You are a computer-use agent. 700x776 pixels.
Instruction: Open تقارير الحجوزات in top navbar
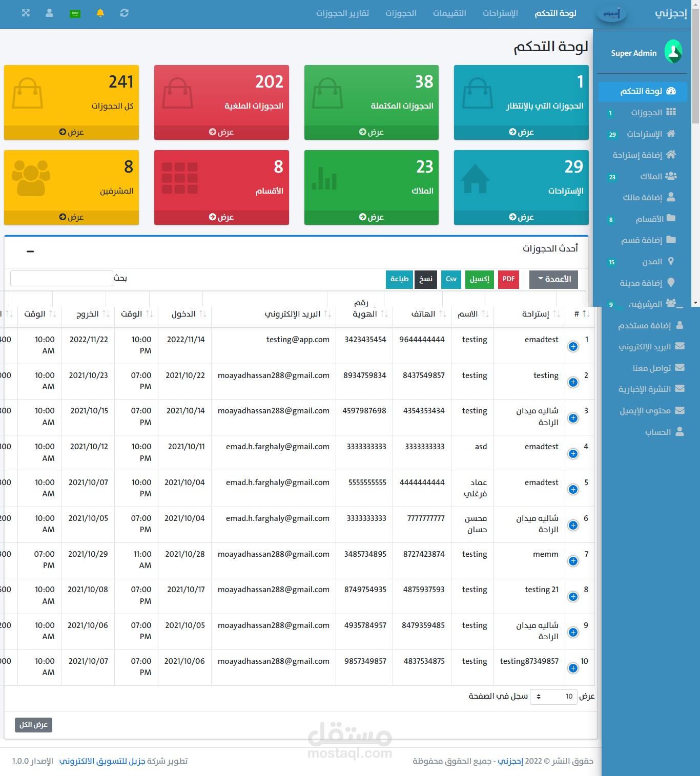342,13
